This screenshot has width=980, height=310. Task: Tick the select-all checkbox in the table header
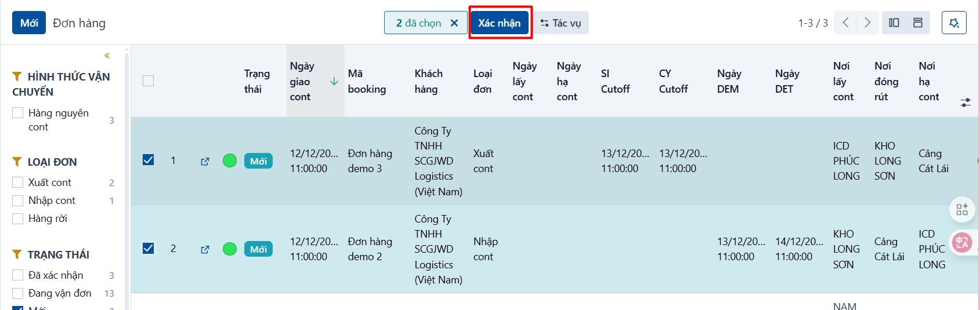[149, 81]
